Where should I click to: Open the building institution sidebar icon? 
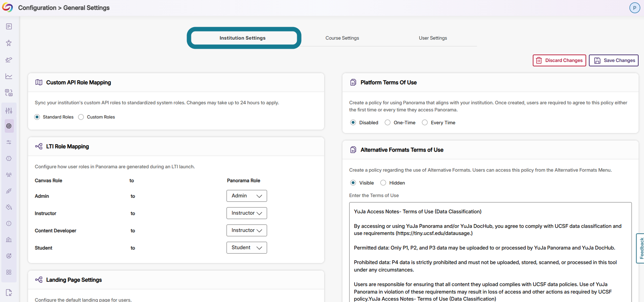tap(9, 240)
